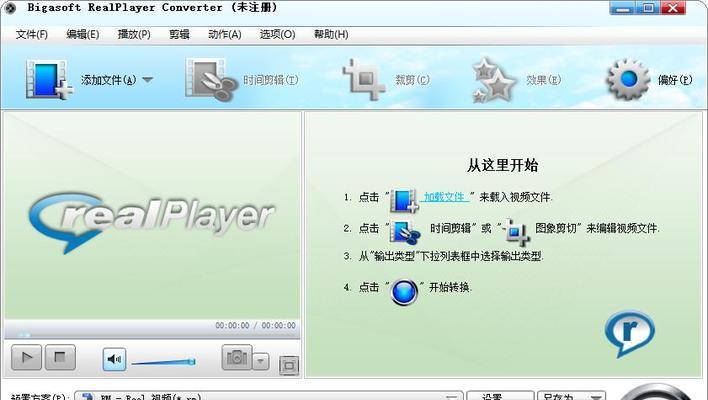The height and width of the screenshot is (400, 708).
Task: Click the Effect stars icon
Action: (x=494, y=80)
